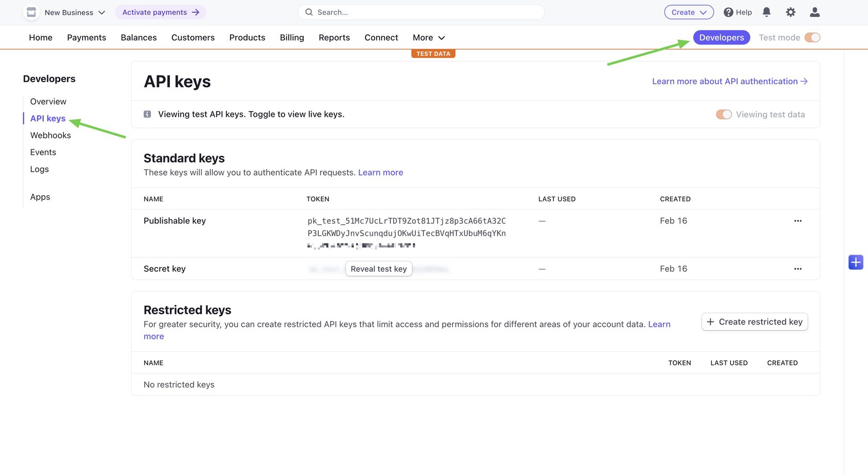Open Learn more about API authentication link
Image resolution: width=868 pixels, height=475 pixels.
pos(730,81)
